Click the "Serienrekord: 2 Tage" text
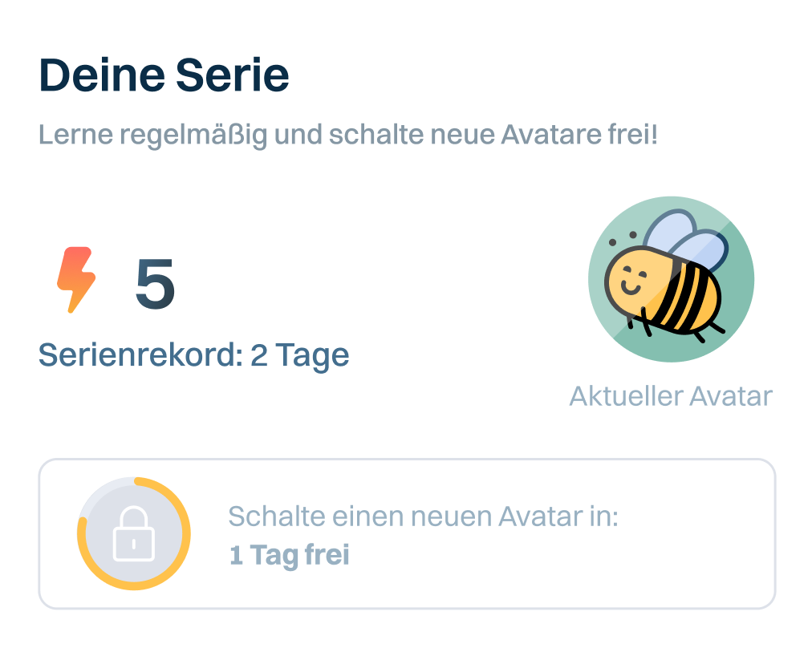This screenshot has width=812, height=648. [193, 354]
